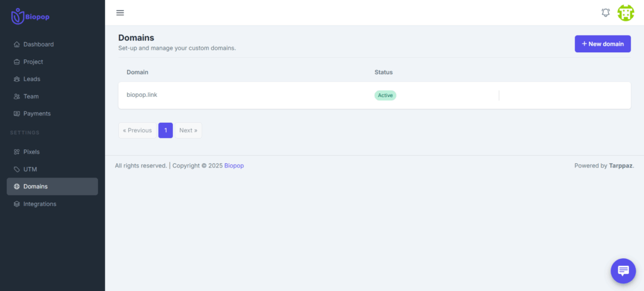Screen dimensions: 644x291
Task: Click the Payments icon in the sidebar
Action: coord(17,113)
